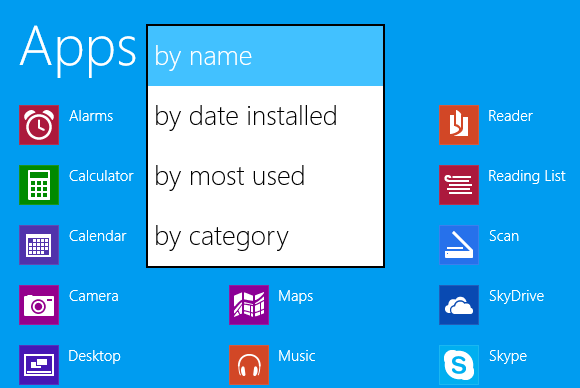Click the 'Desktop' label
The image size is (580, 388).
click(x=94, y=356)
